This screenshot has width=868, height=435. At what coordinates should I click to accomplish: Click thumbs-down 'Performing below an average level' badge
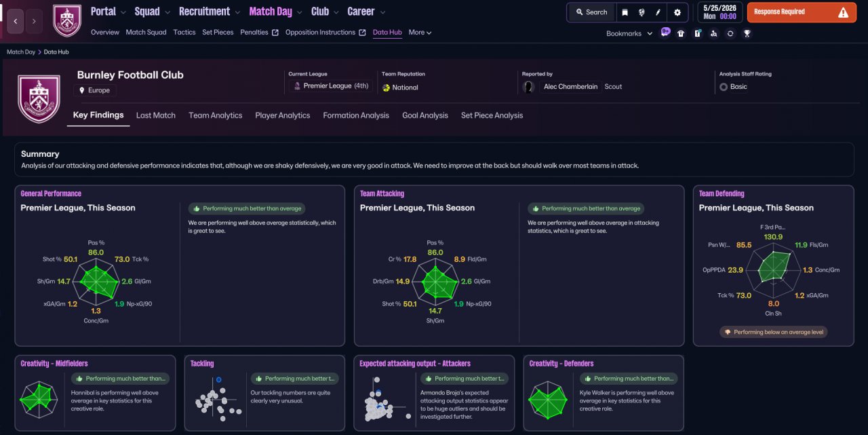click(x=773, y=332)
